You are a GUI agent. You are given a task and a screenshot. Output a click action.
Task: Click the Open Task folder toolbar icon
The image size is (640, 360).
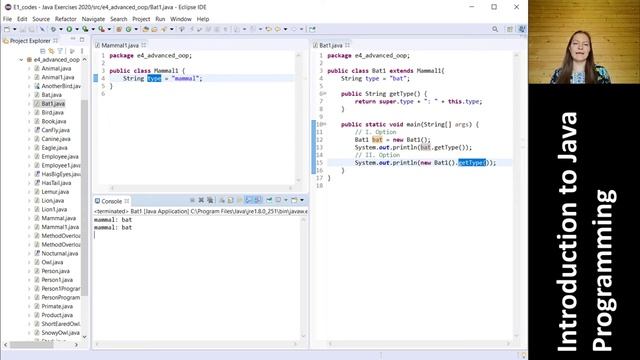pos(154,29)
